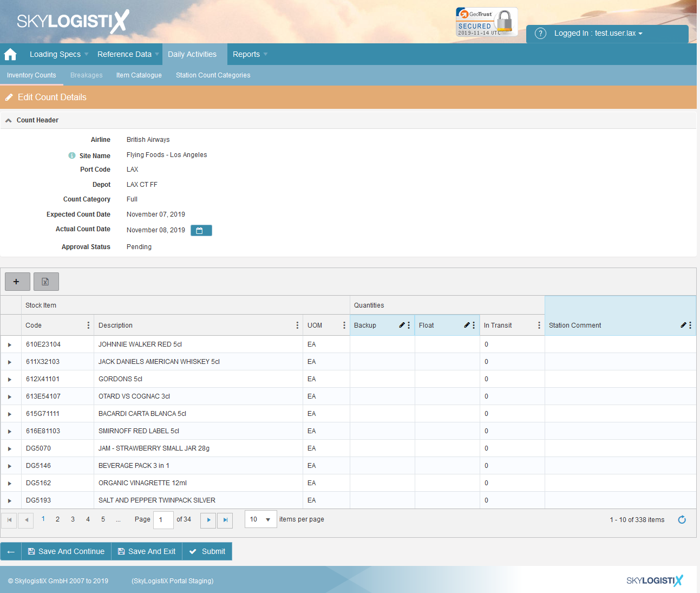Expand row 611X32103 Jack Daniels
This screenshot has height=593, width=700.
point(10,362)
